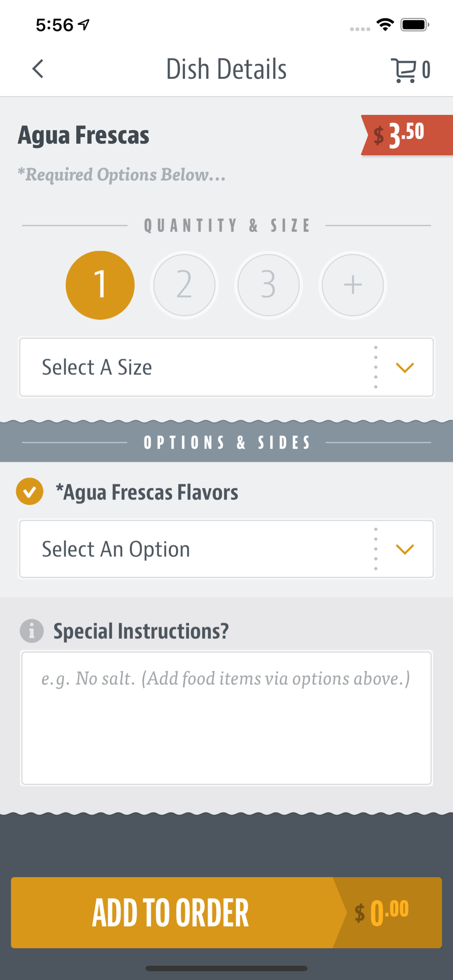Tap the Wi-Fi status icon
Image resolution: width=453 pixels, height=980 pixels.
385,24
